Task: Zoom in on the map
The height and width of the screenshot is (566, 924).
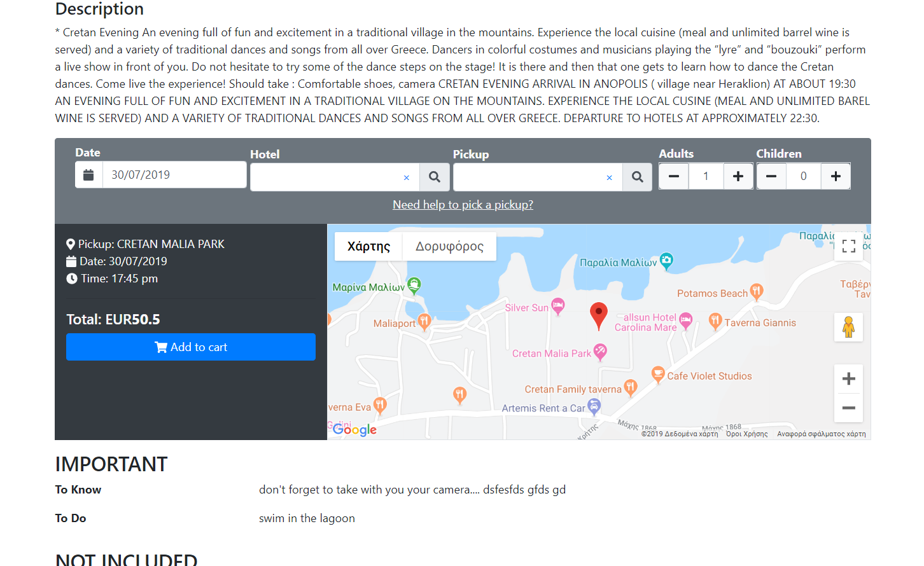Action: [848, 379]
